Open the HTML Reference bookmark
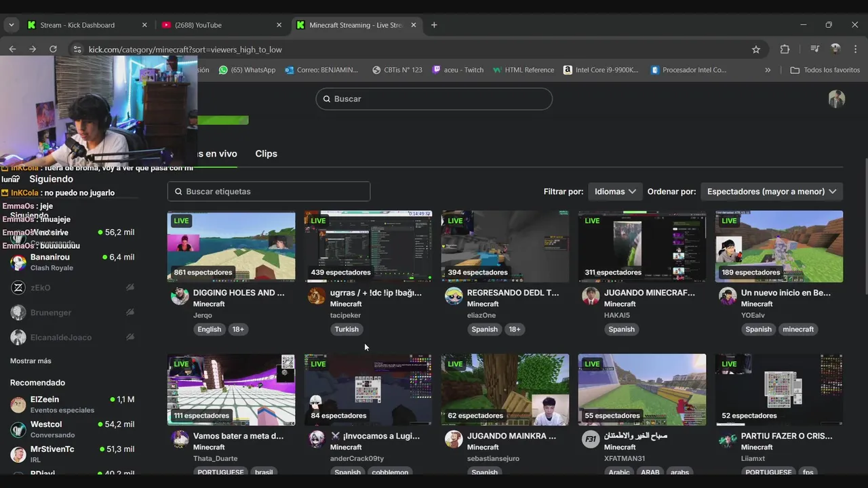The height and width of the screenshot is (488, 868). pyautogui.click(x=524, y=70)
